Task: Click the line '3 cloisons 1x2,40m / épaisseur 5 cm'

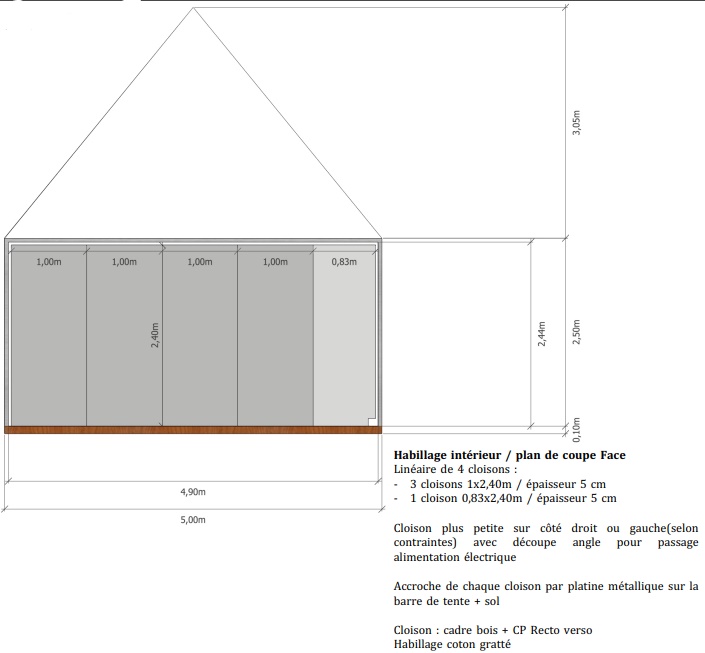Action: pyautogui.click(x=508, y=484)
